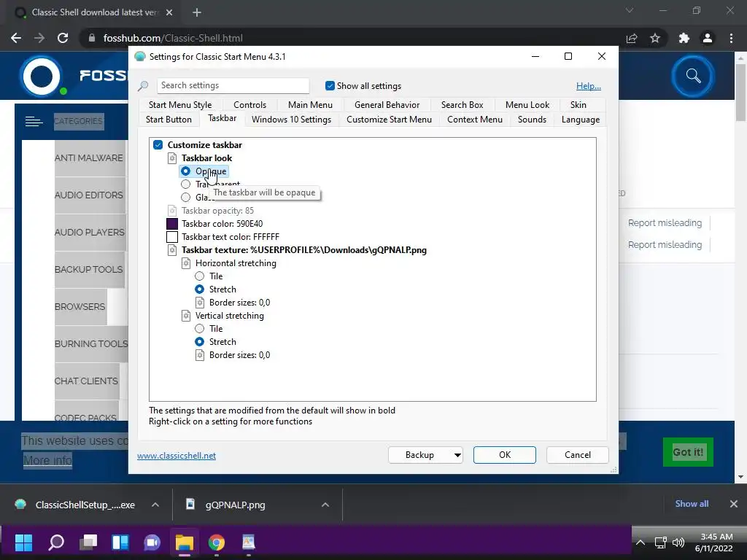The image size is (747, 560).
Task: Toggle the Customize taskbar checkbox
Action: coord(158,145)
